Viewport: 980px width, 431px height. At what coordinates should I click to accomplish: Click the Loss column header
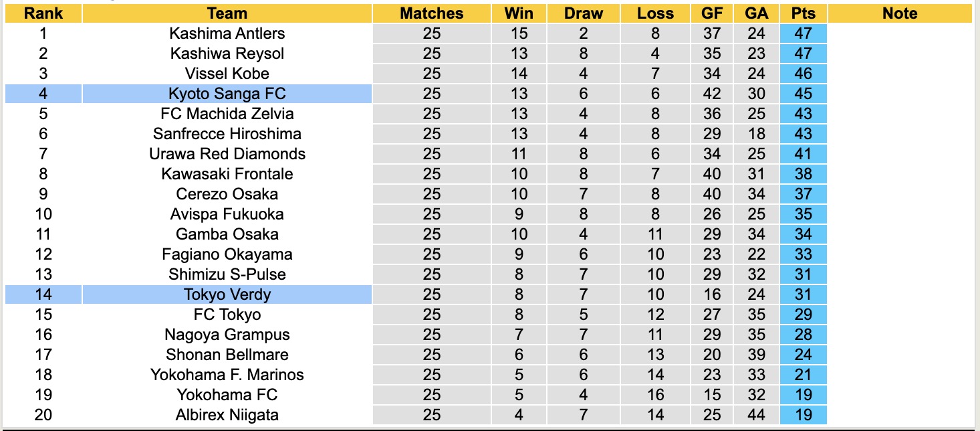[x=655, y=13]
